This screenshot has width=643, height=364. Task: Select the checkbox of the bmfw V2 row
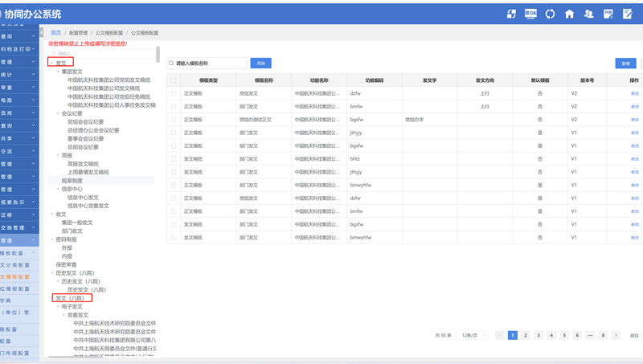click(174, 107)
